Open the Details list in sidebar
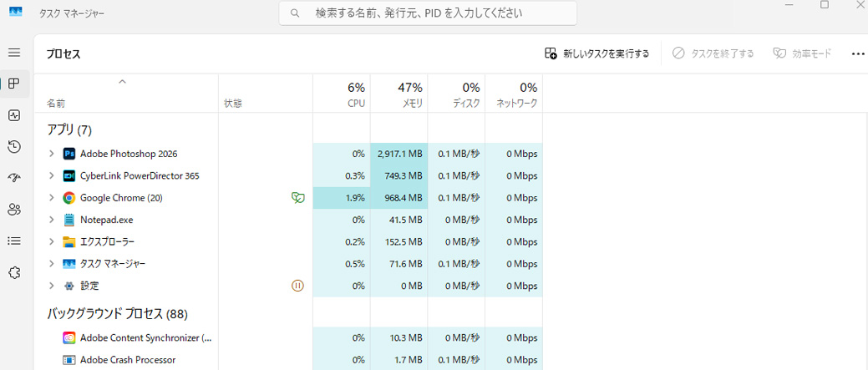868x370 pixels. coord(14,241)
